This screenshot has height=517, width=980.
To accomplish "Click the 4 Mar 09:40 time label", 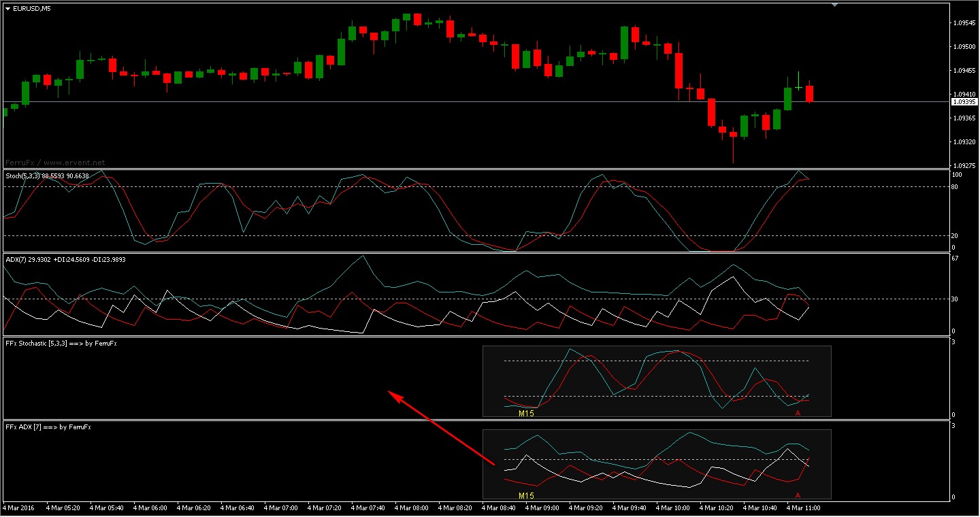I will (629, 507).
